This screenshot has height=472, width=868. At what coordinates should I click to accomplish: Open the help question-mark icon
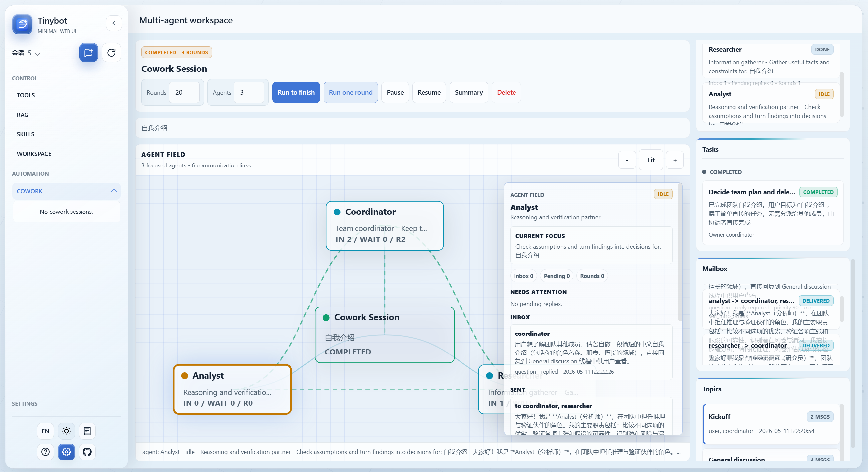45,452
